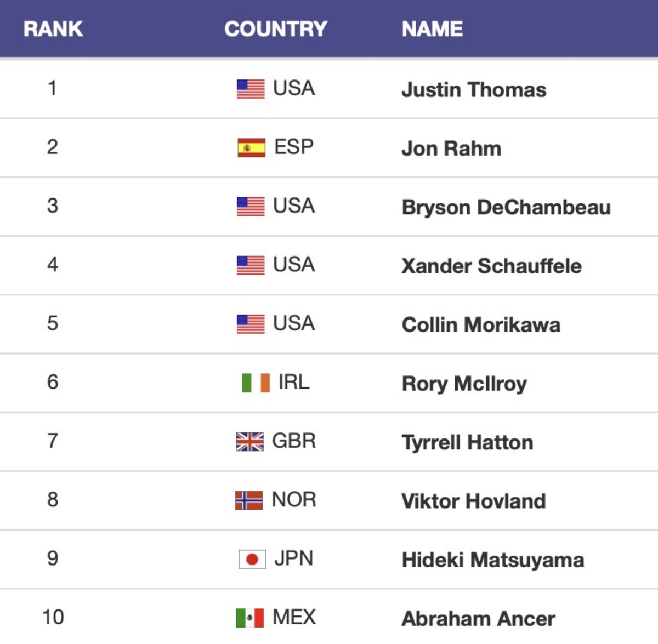Viewport: 658px width, 644px height.
Task: Click the Spain flag icon
Action: [x=251, y=147]
